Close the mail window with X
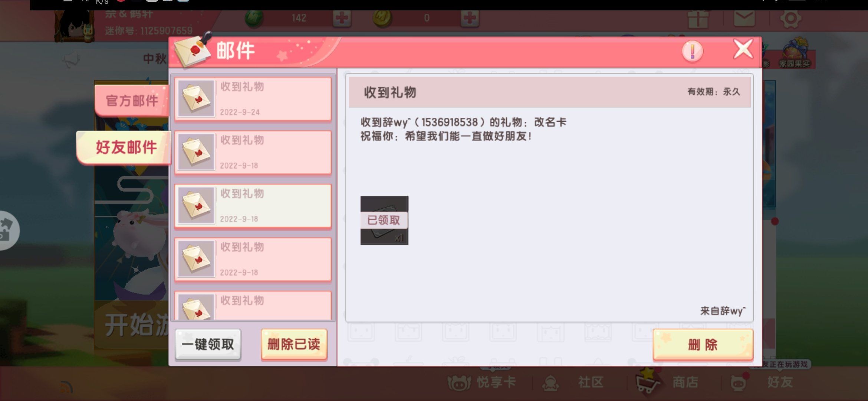Viewport: 868px width, 401px height. pos(743,49)
